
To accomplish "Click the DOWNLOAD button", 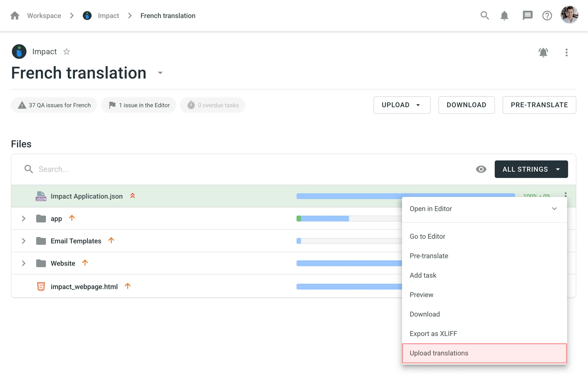I will click(466, 105).
